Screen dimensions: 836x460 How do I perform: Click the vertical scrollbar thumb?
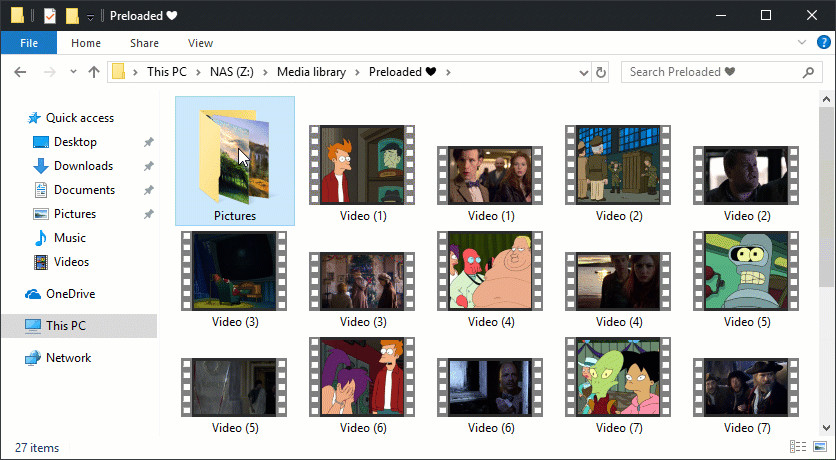click(x=826, y=198)
